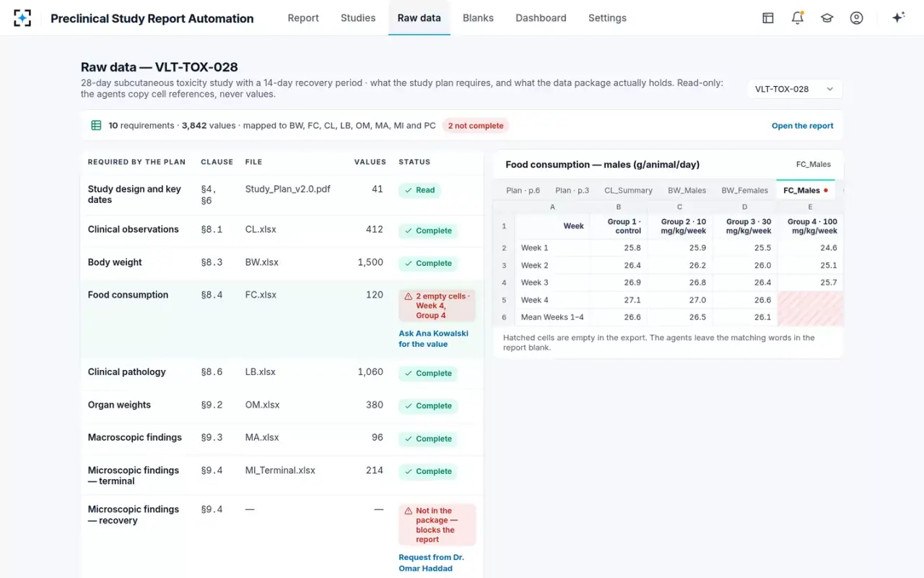Click Request from Dr. Omar Haddad
The width and height of the screenshot is (924, 578).
pos(432,563)
